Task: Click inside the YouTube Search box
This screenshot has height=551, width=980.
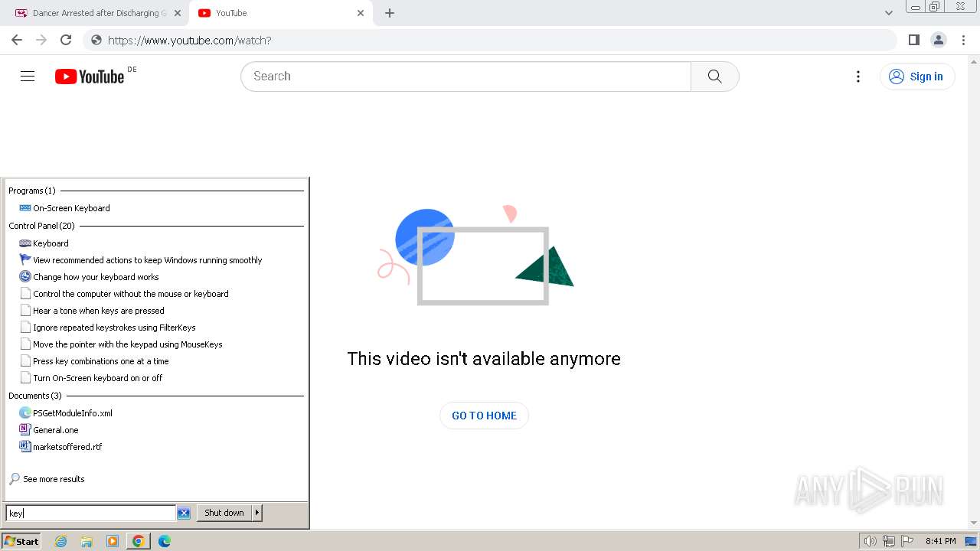Action: [466, 77]
